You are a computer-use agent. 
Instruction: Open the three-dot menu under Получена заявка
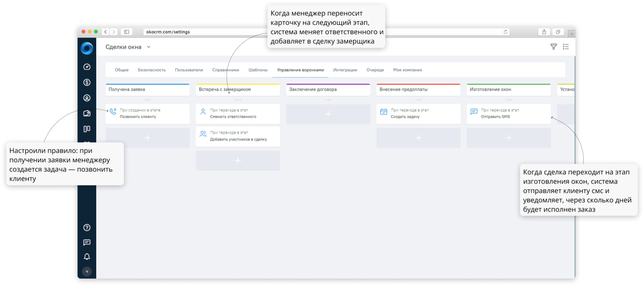click(x=147, y=100)
